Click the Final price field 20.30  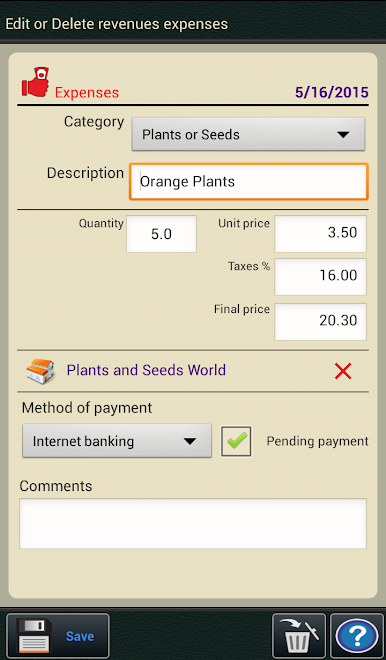[320, 322]
